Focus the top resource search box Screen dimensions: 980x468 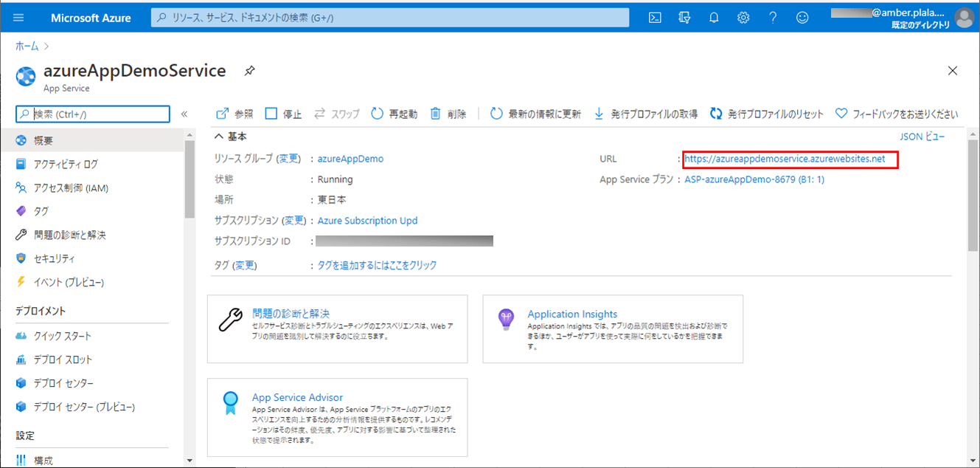tap(391, 18)
